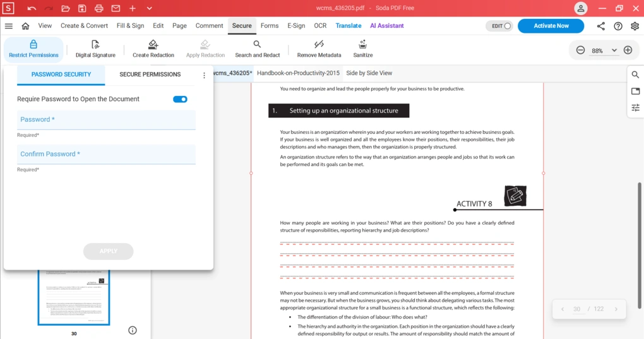Screen dimensions: 644x339
Task: Click the Confirm Password input field
Action: click(x=106, y=154)
